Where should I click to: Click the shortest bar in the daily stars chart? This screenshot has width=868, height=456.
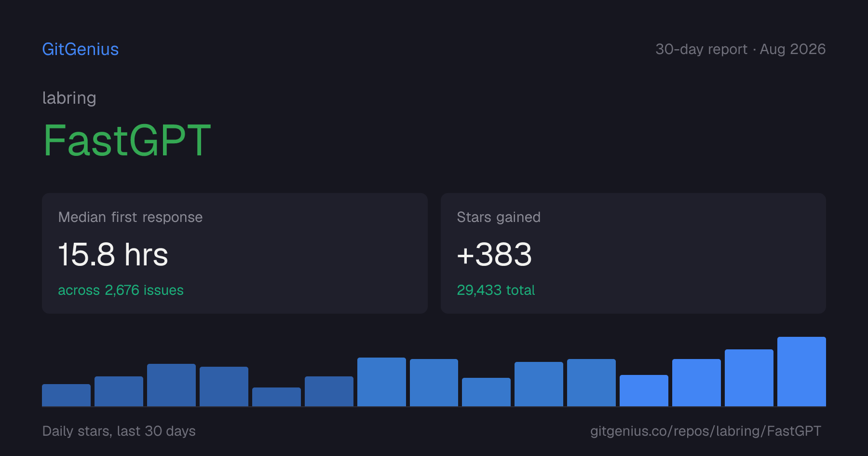[276, 397]
